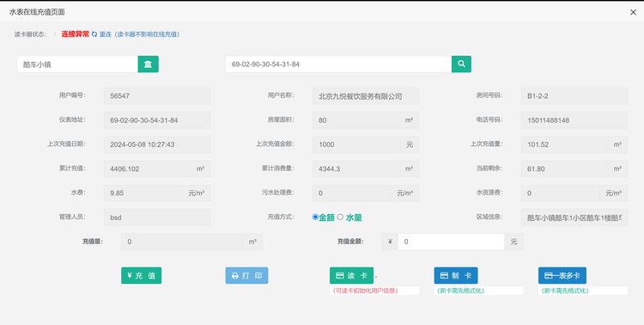Viewport: 644px width, 325px height.
Task: Click the 水费 field showing 9.85
Action: click(143, 193)
